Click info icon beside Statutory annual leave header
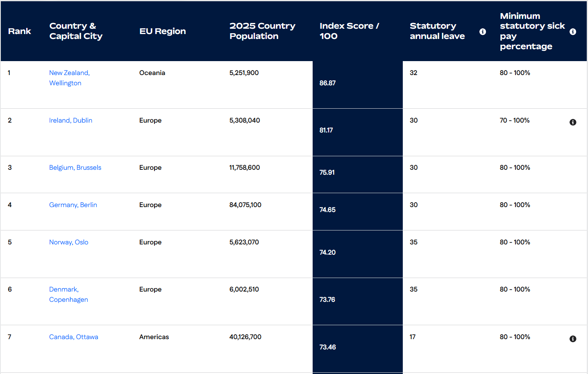The image size is (588, 374). (x=483, y=32)
